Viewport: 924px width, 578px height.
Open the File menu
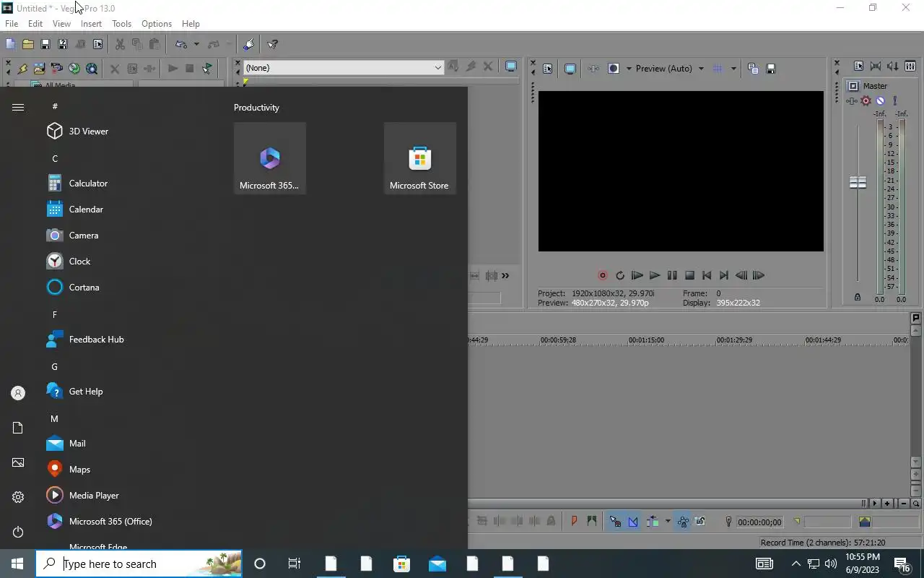[x=12, y=24]
